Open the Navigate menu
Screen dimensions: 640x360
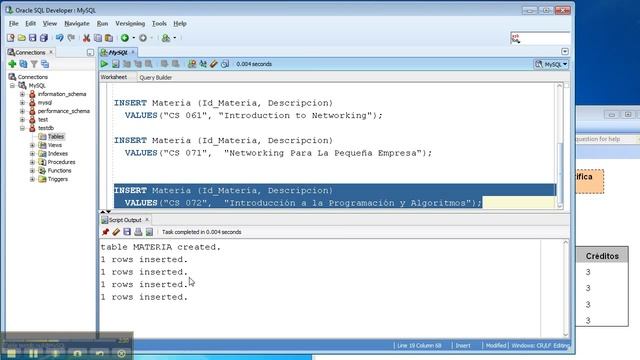[x=77, y=24]
